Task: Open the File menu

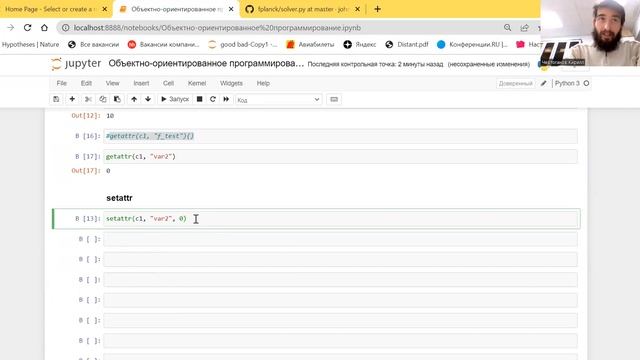Action: pyautogui.click(x=62, y=83)
